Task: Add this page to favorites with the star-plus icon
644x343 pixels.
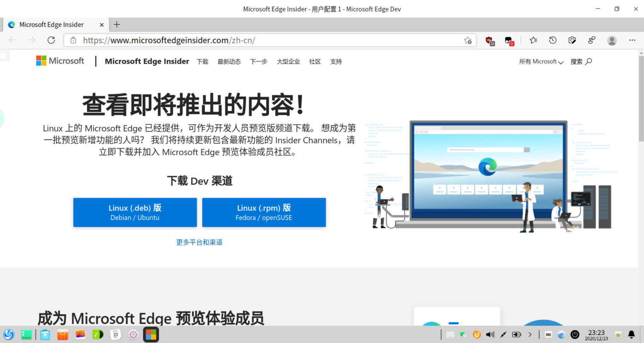Action: pos(468,41)
